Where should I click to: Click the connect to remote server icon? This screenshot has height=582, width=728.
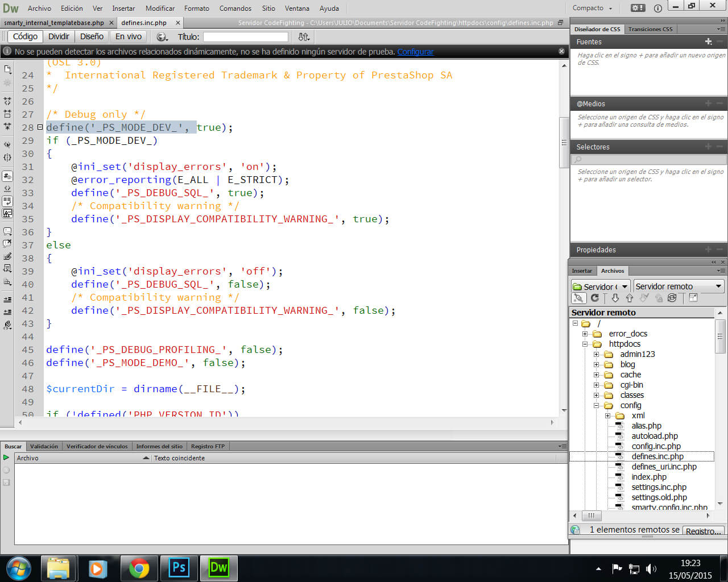[x=578, y=298]
